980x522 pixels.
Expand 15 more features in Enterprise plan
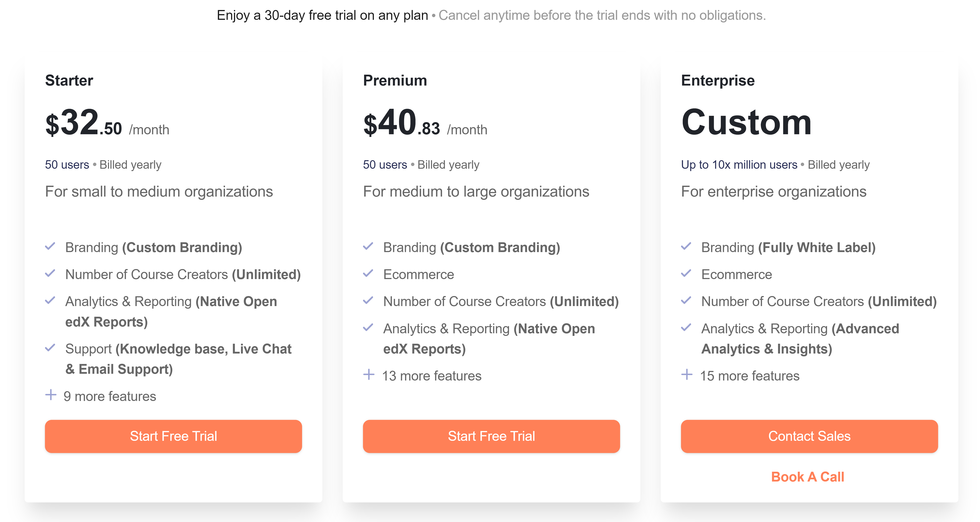pos(750,376)
